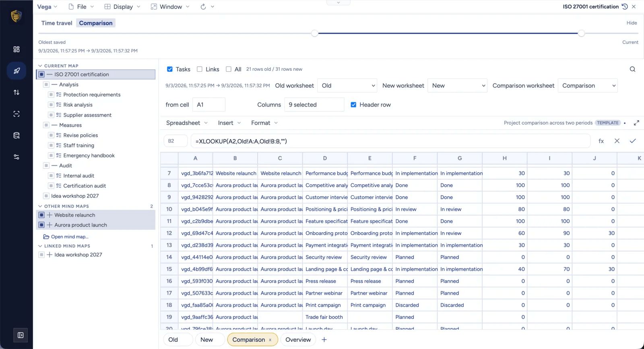Image resolution: width=644 pixels, height=349 pixels.
Task: Click the search magnifier icon
Action: point(632,69)
